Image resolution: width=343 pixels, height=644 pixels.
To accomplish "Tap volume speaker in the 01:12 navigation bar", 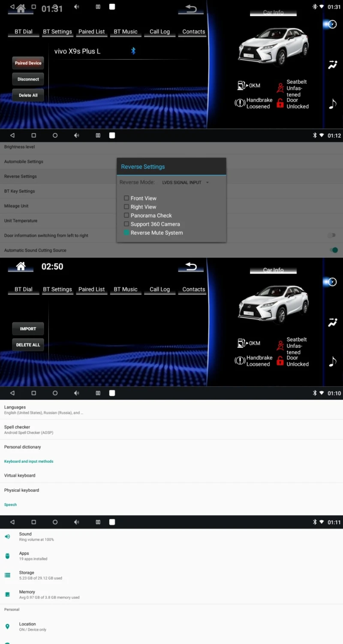I will point(76,135).
